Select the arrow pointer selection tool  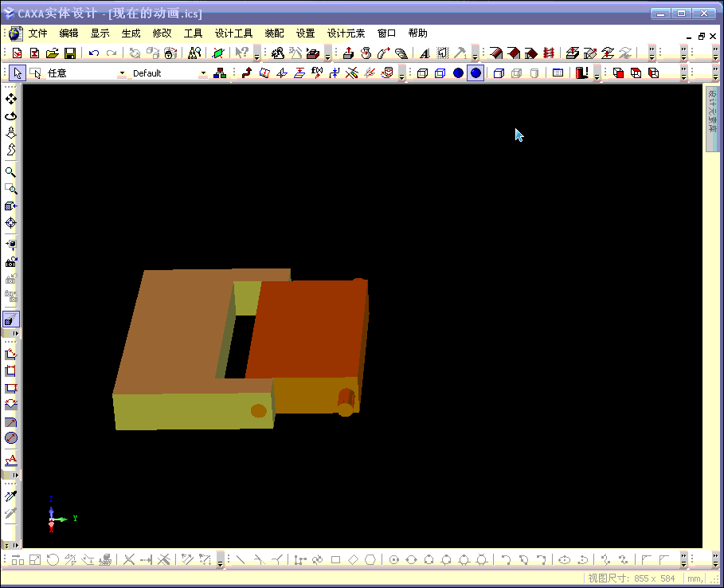[x=18, y=73]
